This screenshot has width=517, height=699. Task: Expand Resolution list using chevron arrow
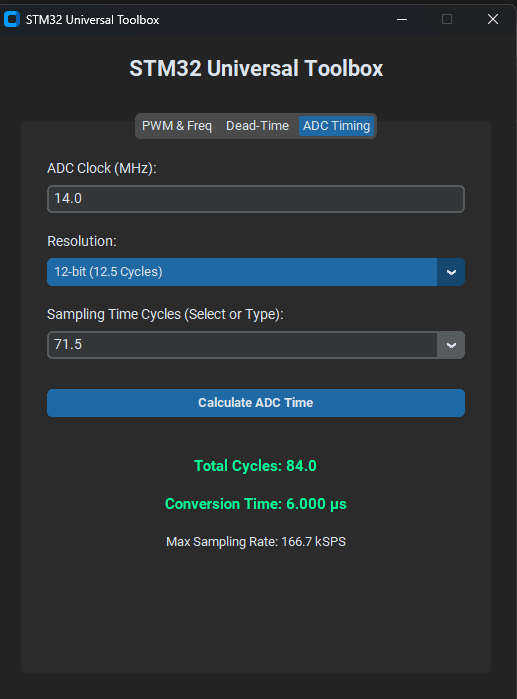tap(451, 272)
